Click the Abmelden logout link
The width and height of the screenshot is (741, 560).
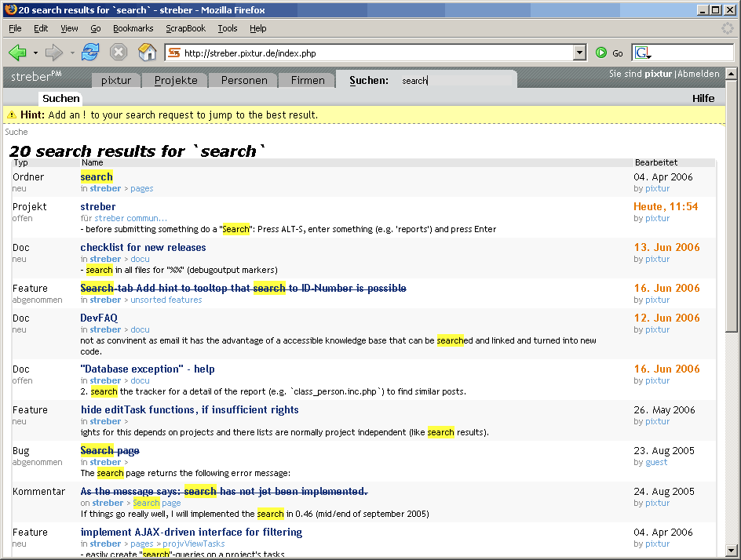click(x=699, y=74)
